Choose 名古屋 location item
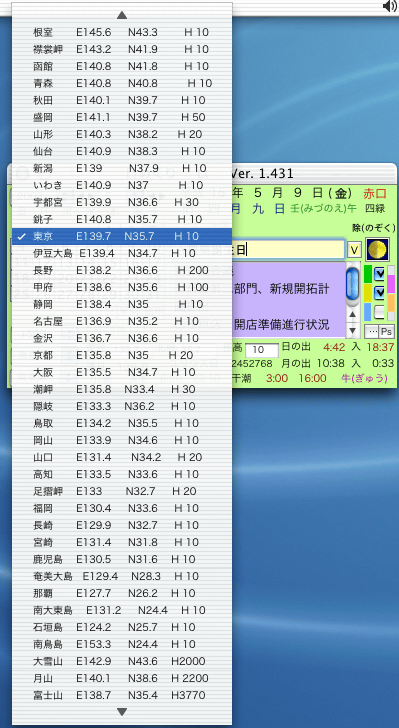Screen dimensions: 399x728 point(122,321)
